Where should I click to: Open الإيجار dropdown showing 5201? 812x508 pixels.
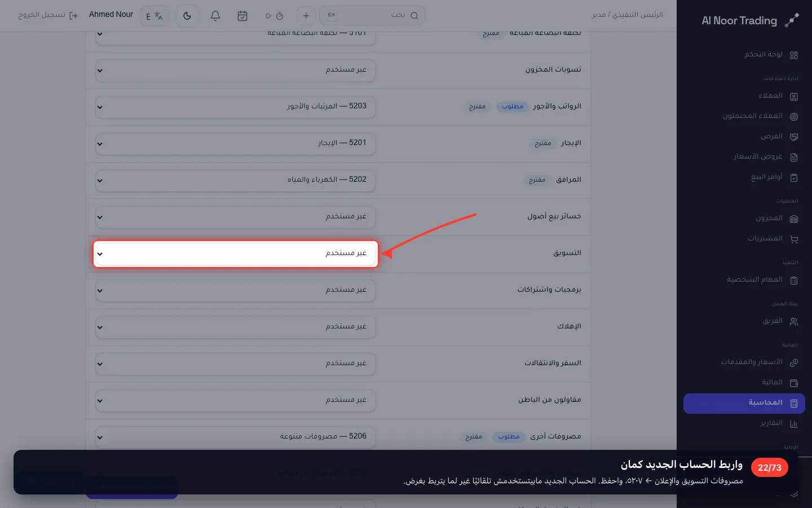[236, 144]
